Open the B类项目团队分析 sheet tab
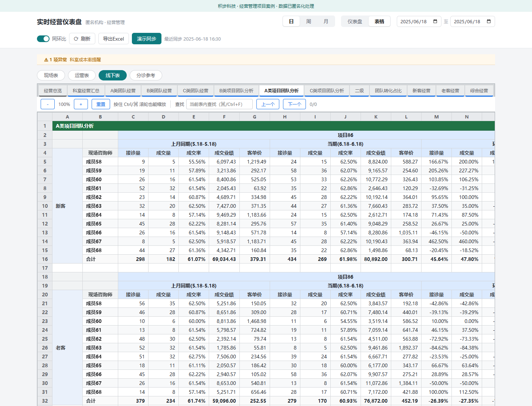Screen dimensions: 532x406 tap(236, 91)
